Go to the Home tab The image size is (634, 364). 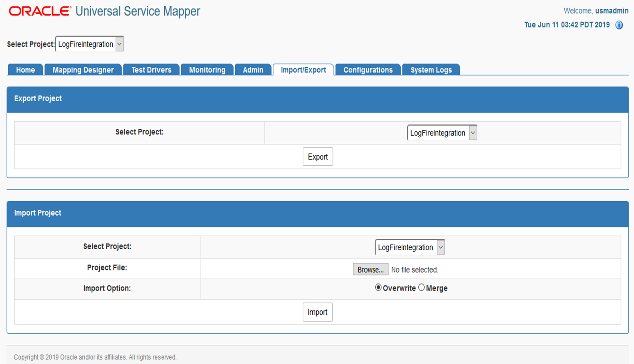[x=25, y=70]
